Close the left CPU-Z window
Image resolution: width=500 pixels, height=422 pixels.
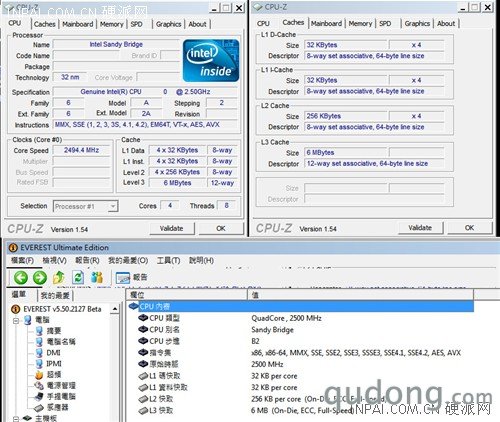(x=239, y=8)
